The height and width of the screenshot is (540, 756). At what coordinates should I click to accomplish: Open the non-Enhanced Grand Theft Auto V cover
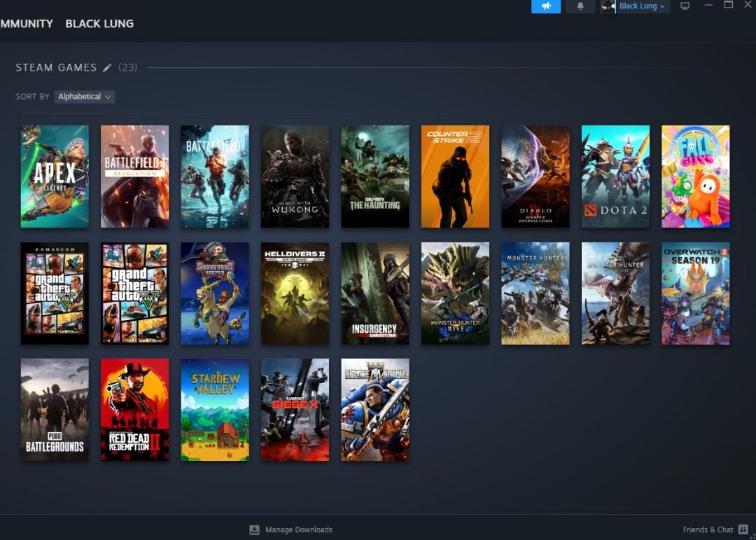click(134, 293)
